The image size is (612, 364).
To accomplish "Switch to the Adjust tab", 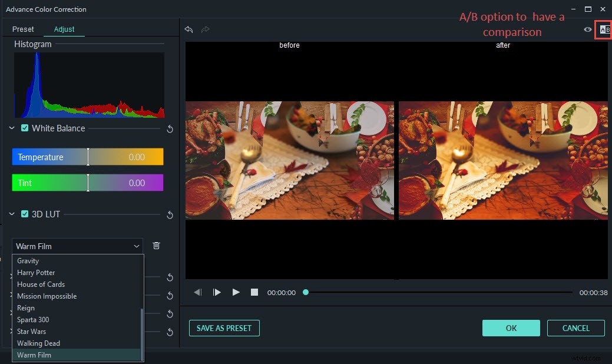I will 64,29.
